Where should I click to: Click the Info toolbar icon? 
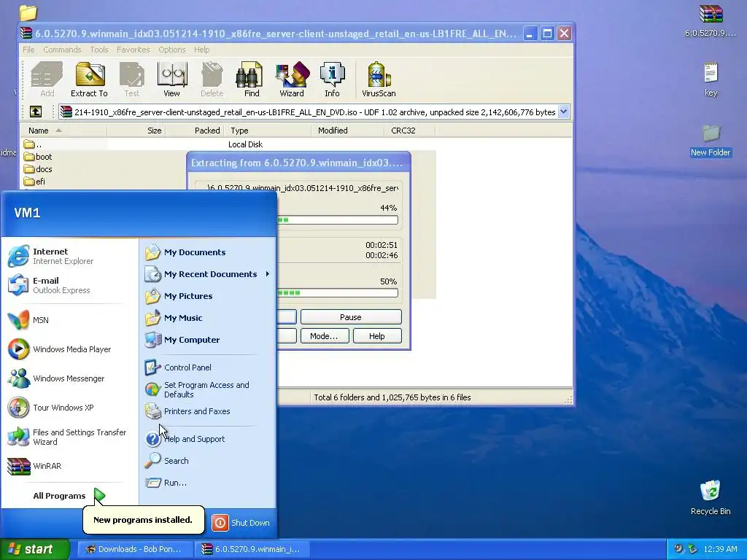click(332, 79)
